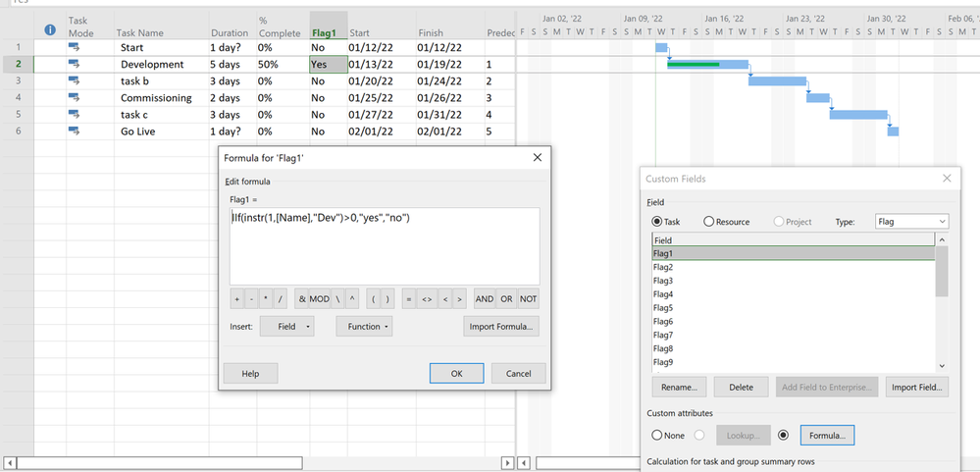
Task: Open the Field insert dropdown button
Action: click(286, 327)
